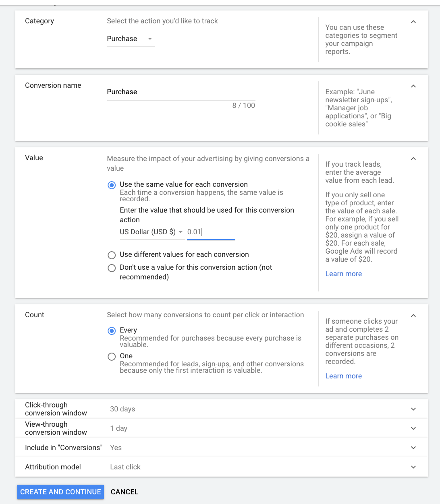Select 'Use the same value for each conversion'
The height and width of the screenshot is (504, 440).
[x=112, y=185]
